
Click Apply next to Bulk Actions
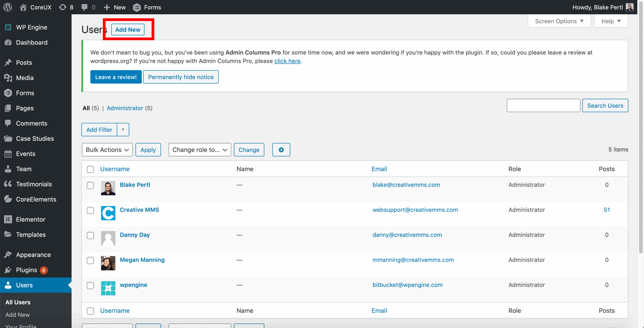tap(148, 150)
